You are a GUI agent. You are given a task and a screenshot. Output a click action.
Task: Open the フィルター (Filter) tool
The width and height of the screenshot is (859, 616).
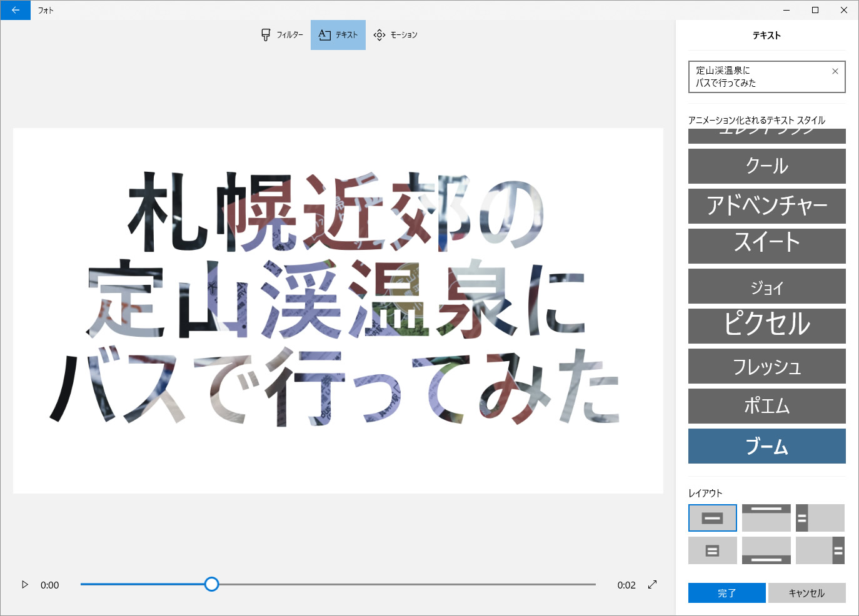(282, 35)
